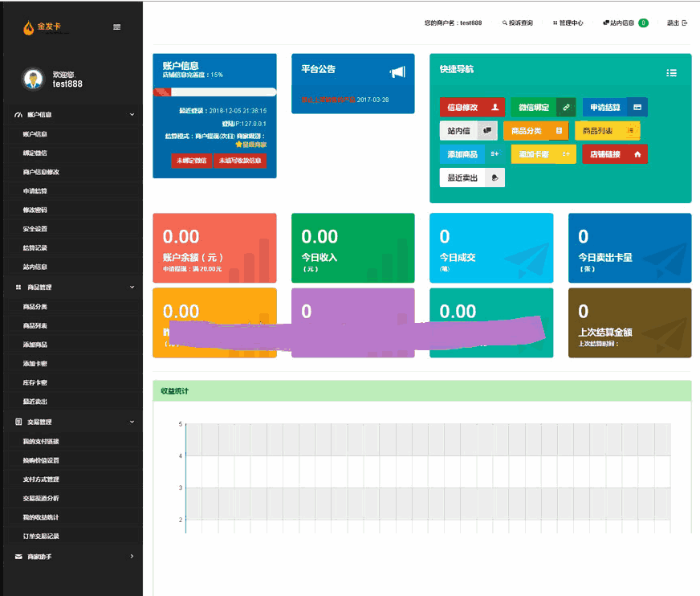The width and height of the screenshot is (700, 596).
Task: Click the test888 user avatar
Action: [x=33, y=79]
